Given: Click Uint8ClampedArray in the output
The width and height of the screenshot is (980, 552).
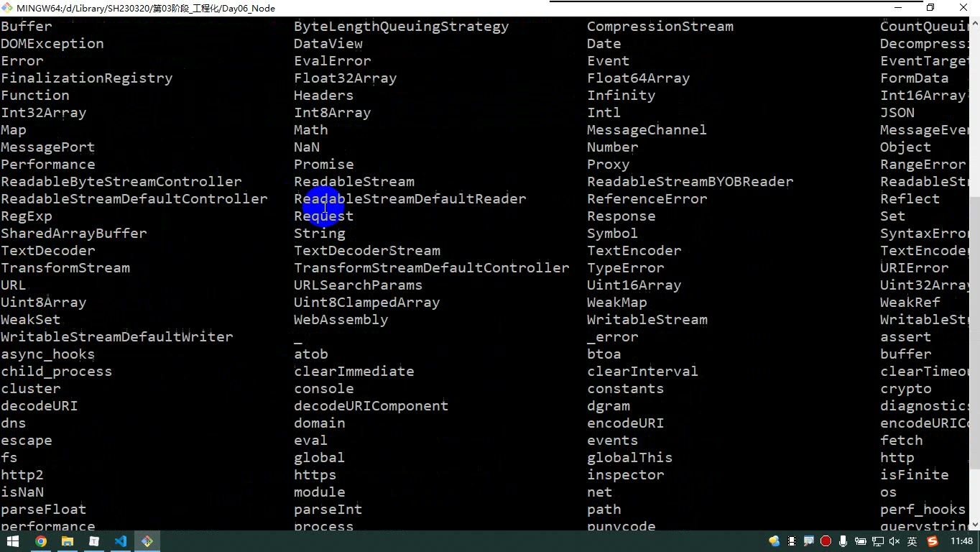Looking at the screenshot, I should [x=366, y=303].
